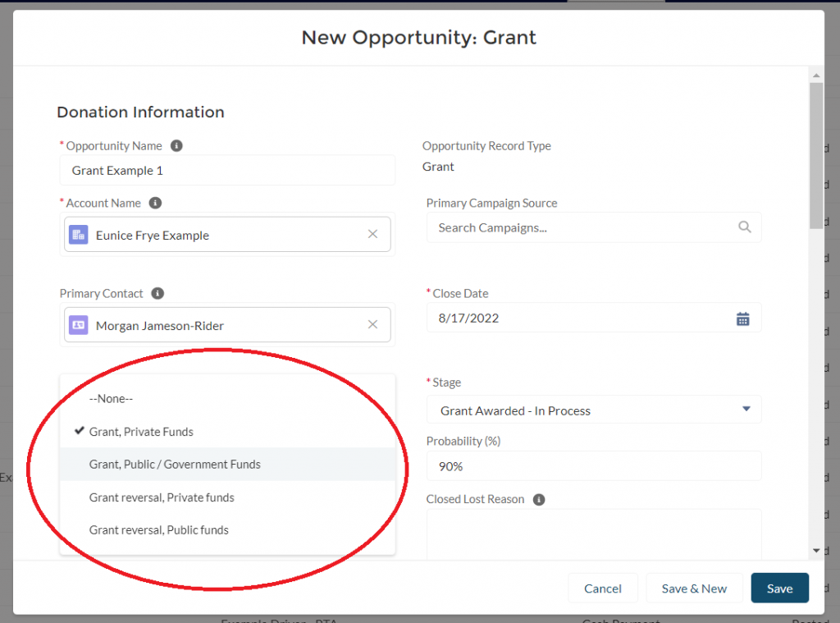Pick Grant reversal, Public funds
Image resolution: width=840 pixels, height=623 pixels.
[159, 530]
